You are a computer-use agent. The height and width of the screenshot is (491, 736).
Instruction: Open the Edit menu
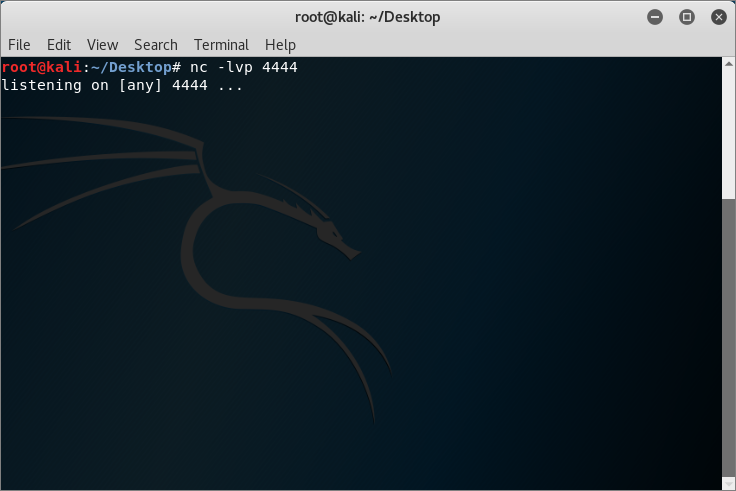tap(59, 45)
